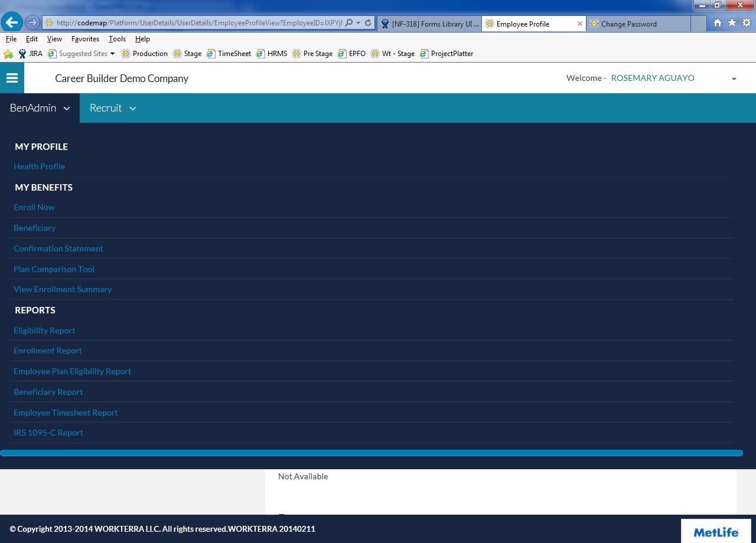Close the Employee Profile tab
This screenshot has height=543, width=756.
(x=579, y=24)
